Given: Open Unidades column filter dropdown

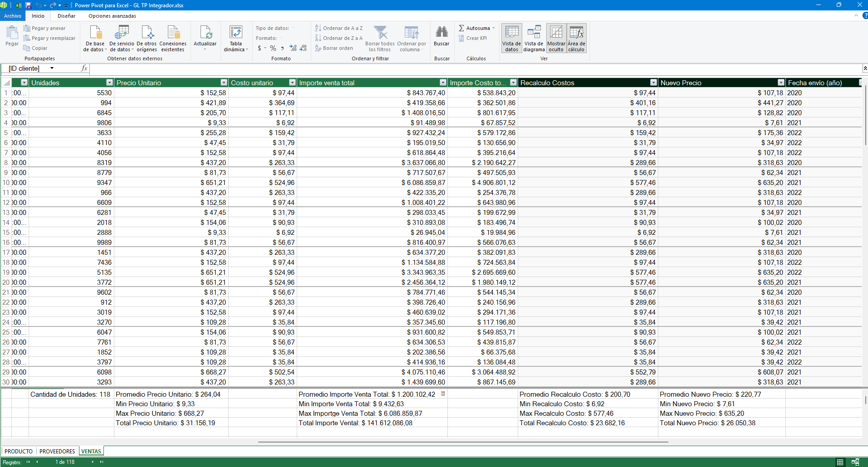Looking at the screenshot, I should pyautogui.click(x=109, y=83).
